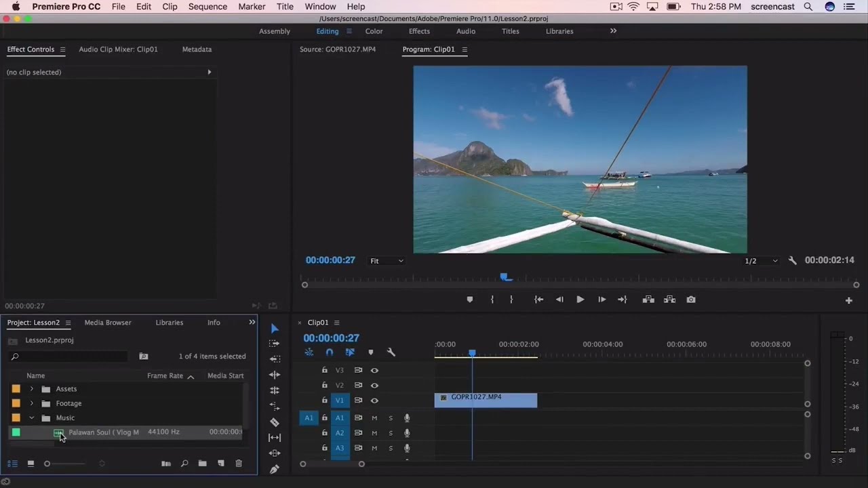Delete selected item with trash icon
The image size is (868, 488).
pyautogui.click(x=239, y=464)
